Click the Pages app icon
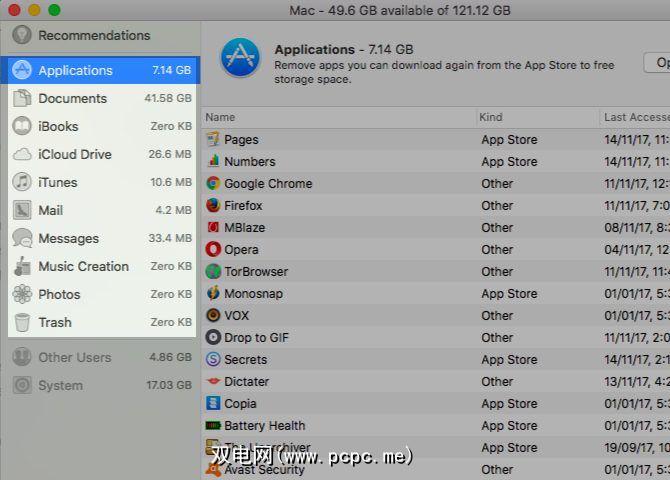 (x=213, y=139)
